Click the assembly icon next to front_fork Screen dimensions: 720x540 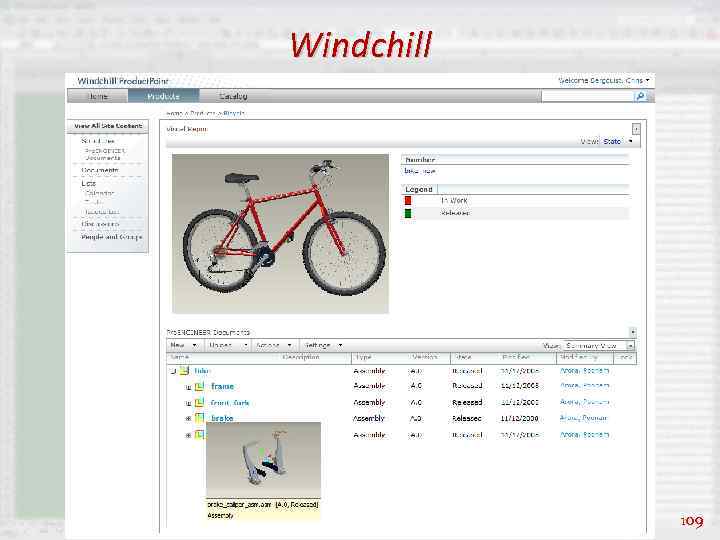(x=199, y=403)
